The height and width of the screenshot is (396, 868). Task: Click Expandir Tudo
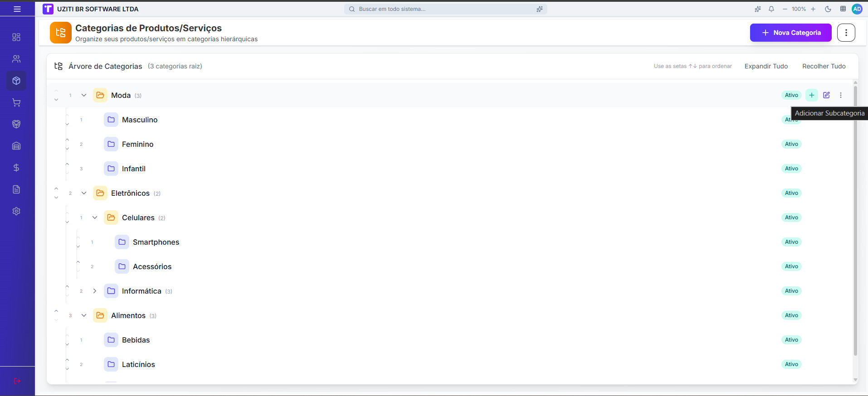tap(766, 66)
